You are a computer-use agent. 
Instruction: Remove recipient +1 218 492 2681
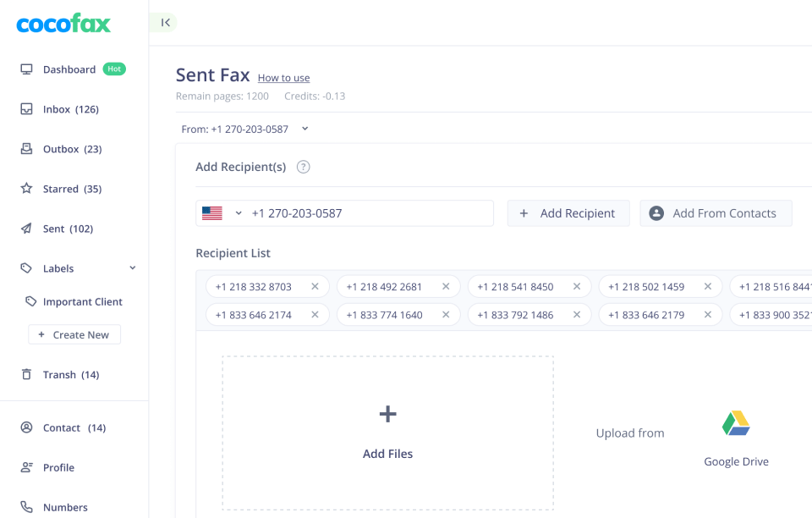(x=446, y=286)
